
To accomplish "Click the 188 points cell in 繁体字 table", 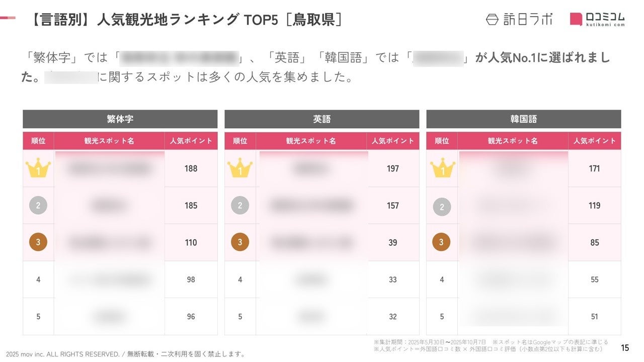I will tap(191, 168).
